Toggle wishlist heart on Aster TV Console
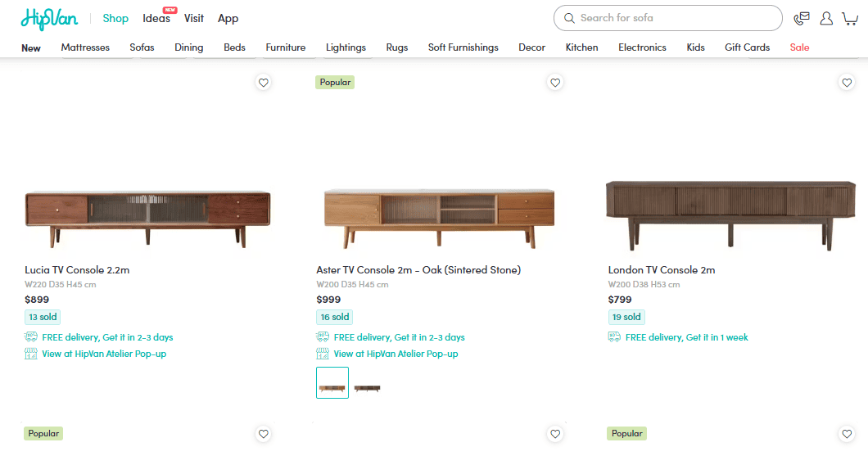Image resolution: width=868 pixels, height=465 pixels. point(555,83)
